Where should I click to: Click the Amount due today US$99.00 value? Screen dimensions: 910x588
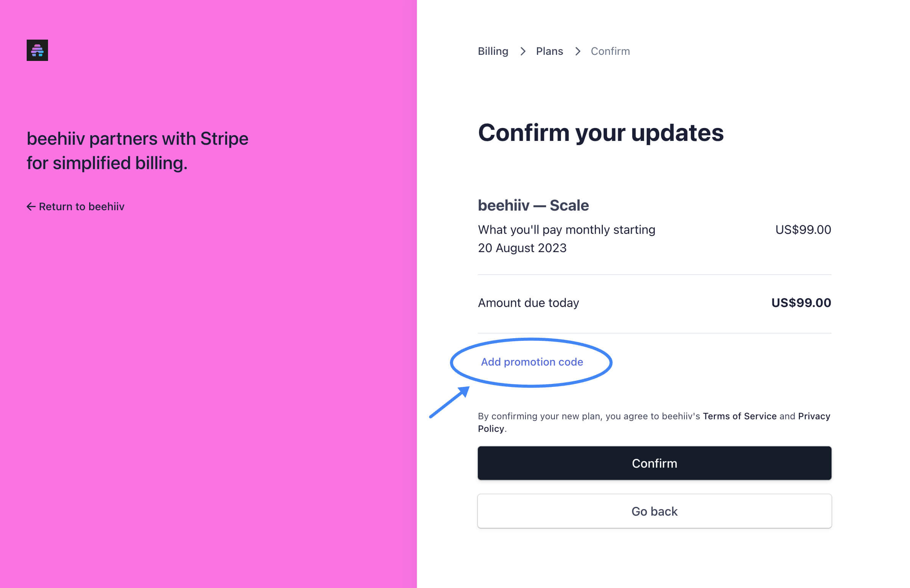click(800, 303)
